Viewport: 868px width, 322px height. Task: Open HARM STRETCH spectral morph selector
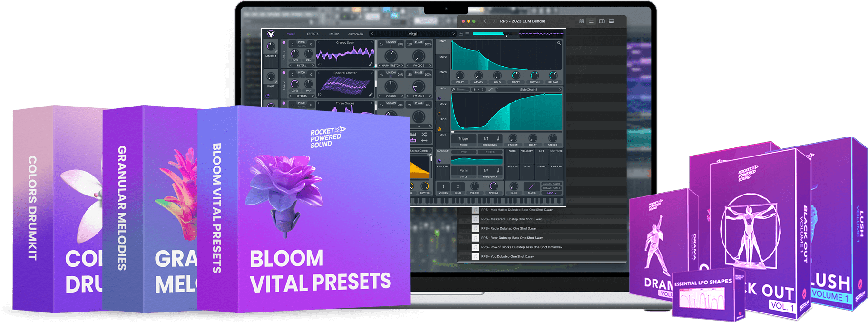(391, 65)
